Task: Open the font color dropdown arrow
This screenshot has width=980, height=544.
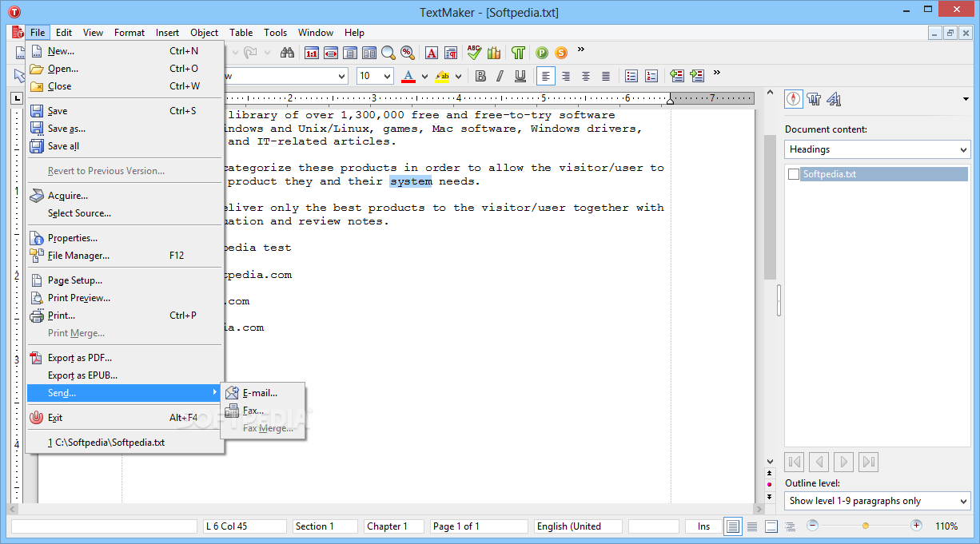Action: (x=424, y=76)
